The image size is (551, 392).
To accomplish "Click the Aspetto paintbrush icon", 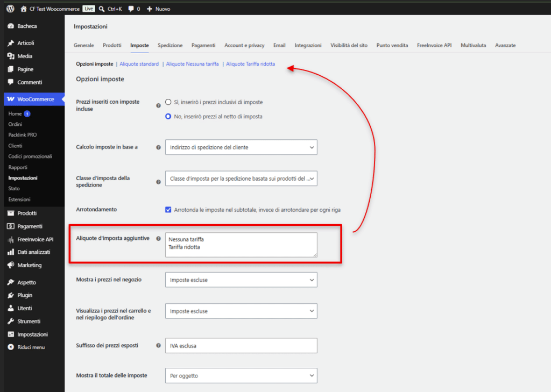I will tap(11, 282).
